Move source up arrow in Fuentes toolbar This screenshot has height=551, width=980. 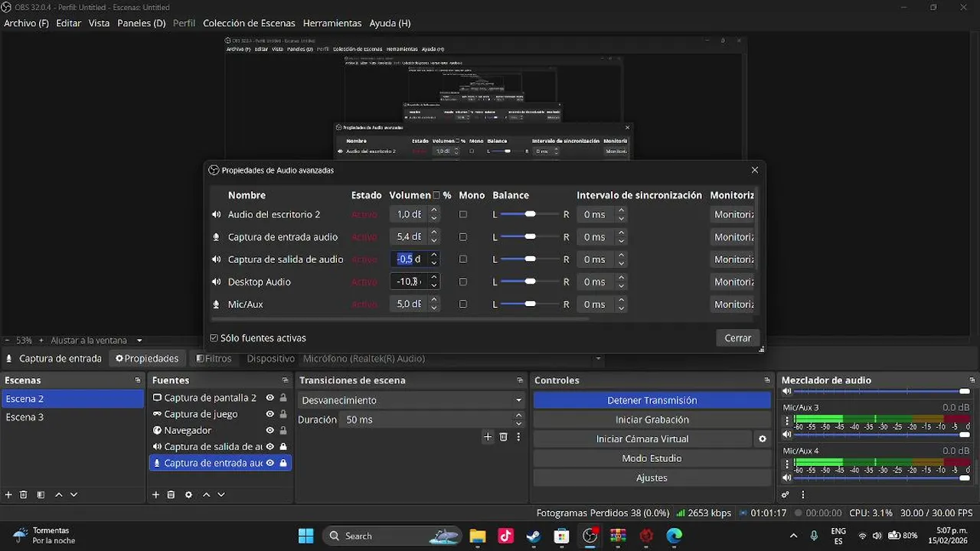click(x=206, y=495)
